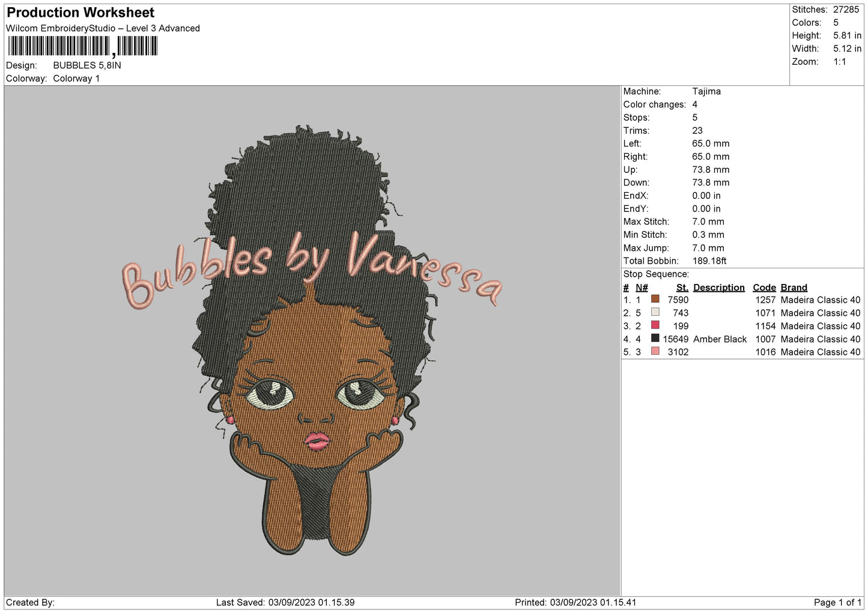Click the 'Amber Black' description
This screenshot has width=868, height=613.
point(720,339)
